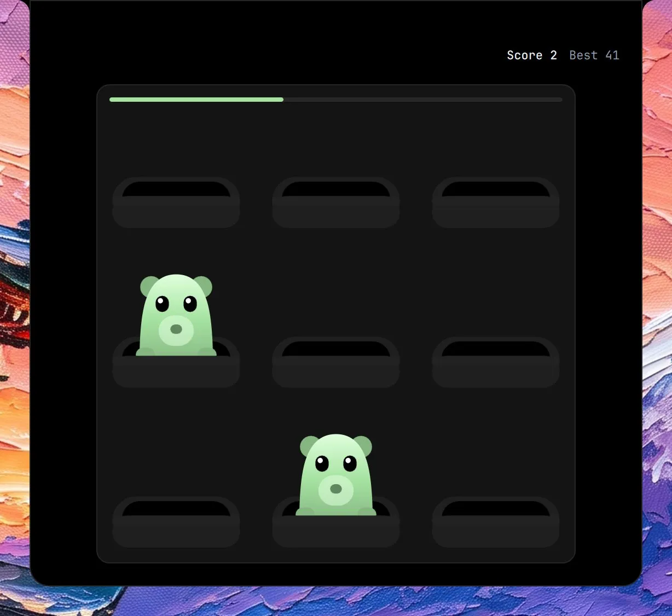Click the empty top-center hole

(336, 202)
